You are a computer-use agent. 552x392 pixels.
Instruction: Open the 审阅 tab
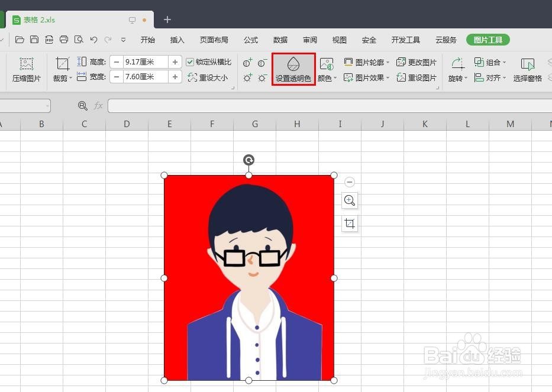click(x=310, y=40)
